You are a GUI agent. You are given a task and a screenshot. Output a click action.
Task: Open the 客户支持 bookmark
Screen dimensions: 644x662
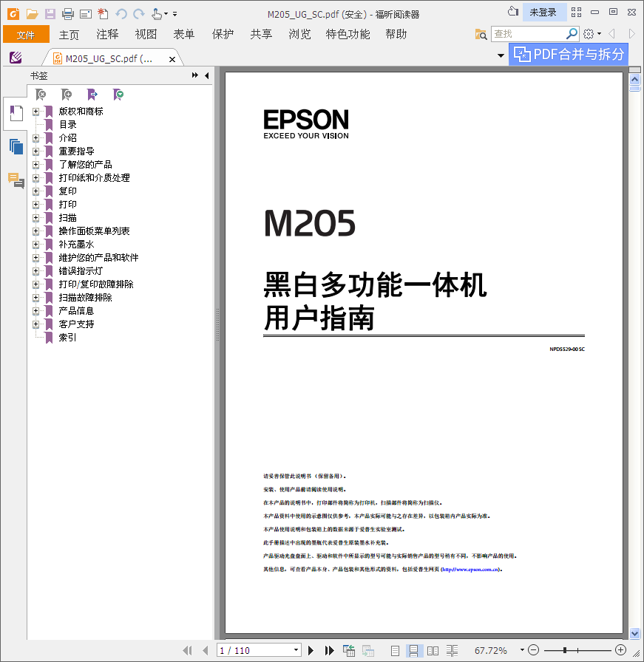tap(76, 324)
